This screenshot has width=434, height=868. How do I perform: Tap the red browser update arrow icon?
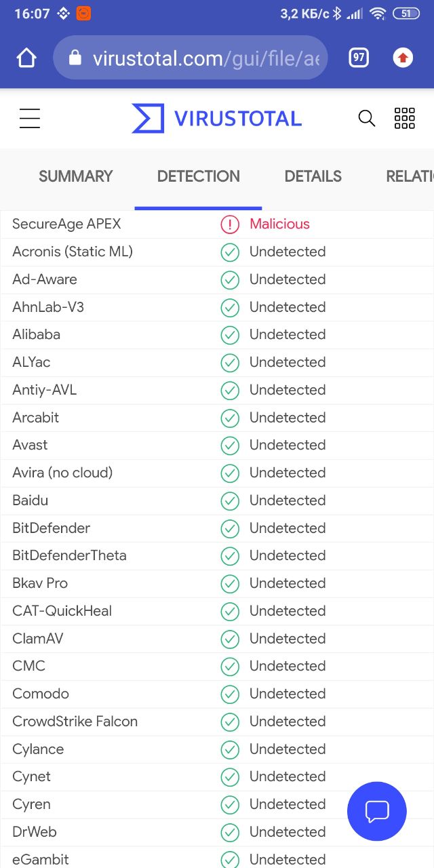(403, 58)
